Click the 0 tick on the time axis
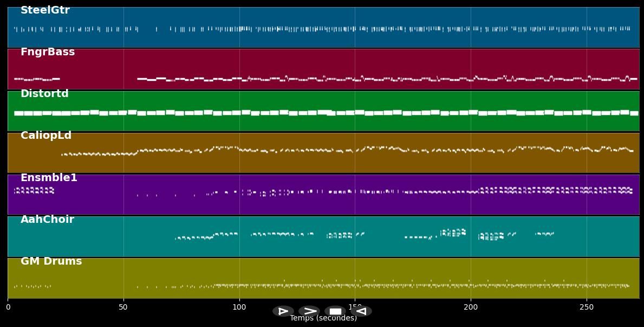Viewport: 644px width, 327px height. (8, 307)
